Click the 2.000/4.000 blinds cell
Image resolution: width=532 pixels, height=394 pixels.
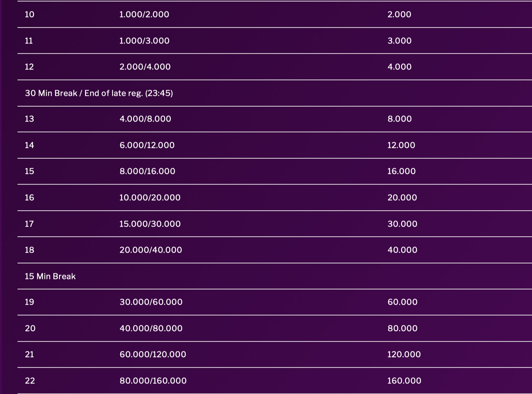[x=145, y=67]
